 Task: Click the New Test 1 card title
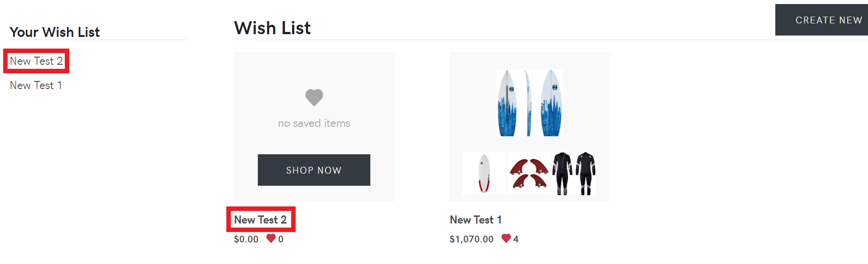pyautogui.click(x=476, y=220)
